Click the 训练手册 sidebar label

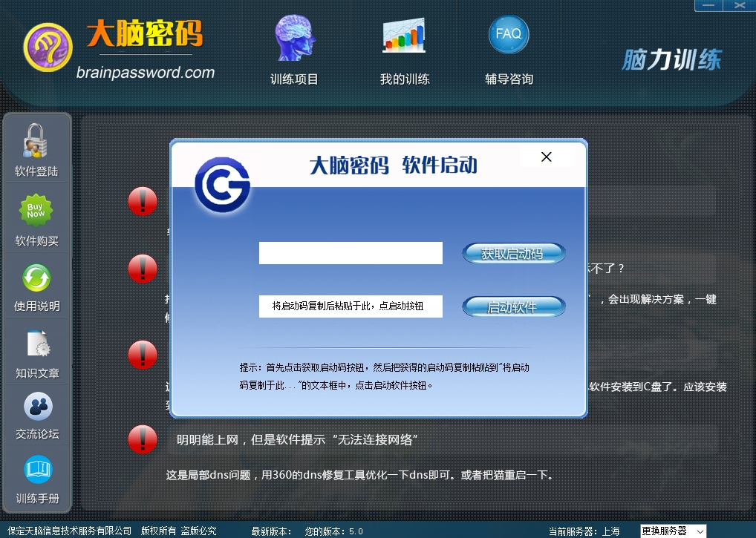(x=38, y=499)
